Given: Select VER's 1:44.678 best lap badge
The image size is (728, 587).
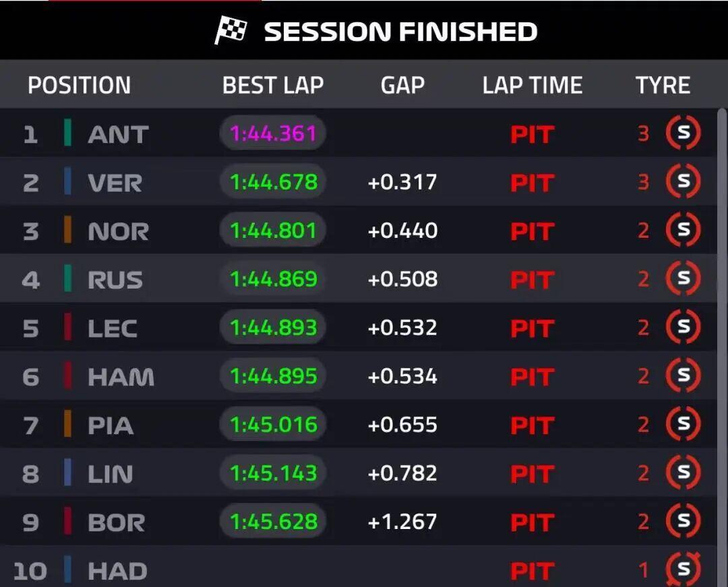Looking at the screenshot, I should [x=273, y=182].
